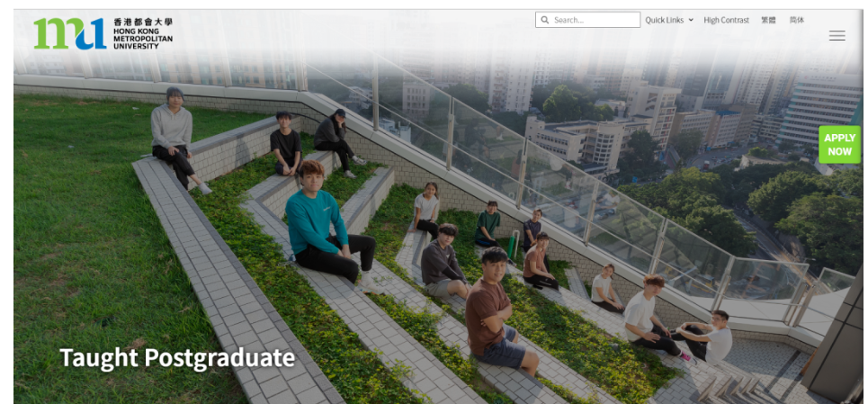Screen dimensions: 868x404
Task: Click the student in the brown t-shirt
Action: click(x=497, y=311)
